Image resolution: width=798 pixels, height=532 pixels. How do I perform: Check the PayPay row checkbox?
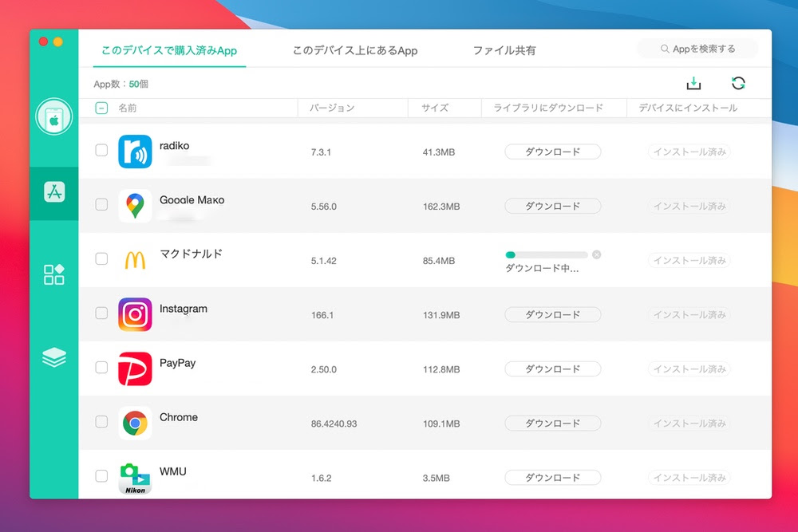tap(101, 367)
